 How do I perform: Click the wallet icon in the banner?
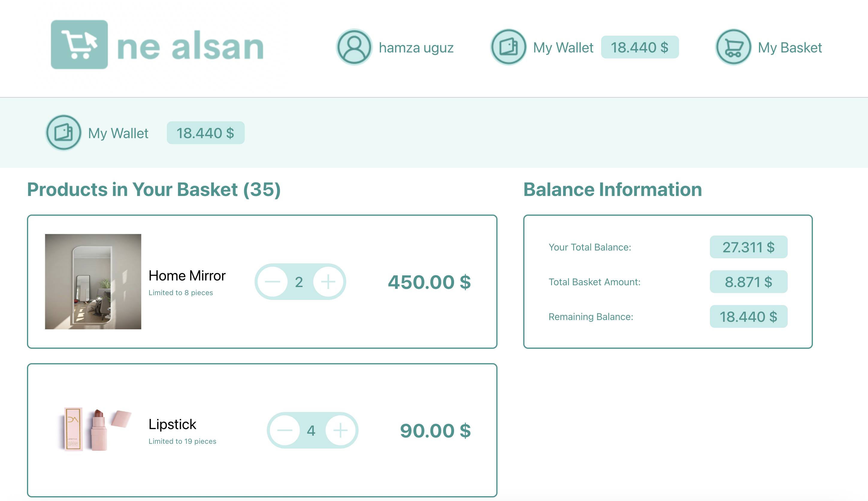click(63, 133)
